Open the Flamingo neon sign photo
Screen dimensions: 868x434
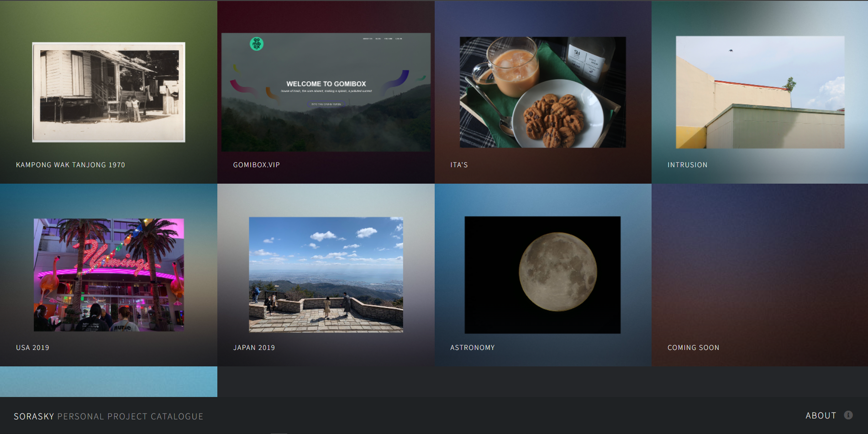click(109, 275)
